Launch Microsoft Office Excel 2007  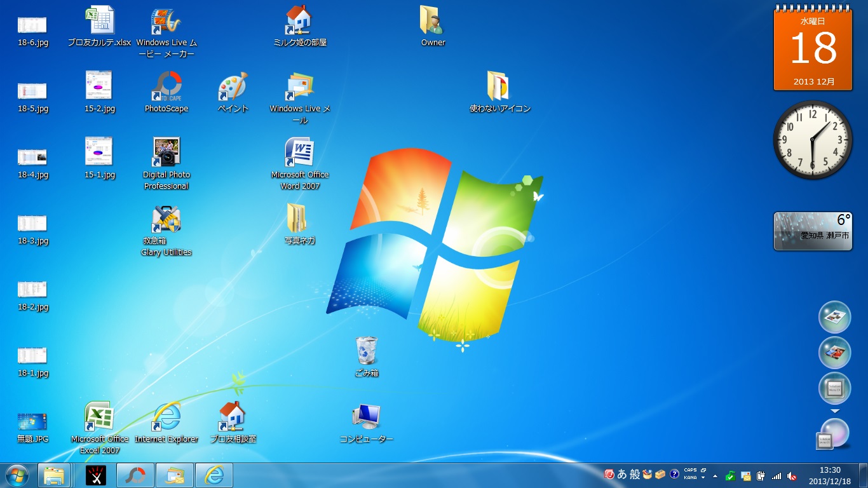100,428
